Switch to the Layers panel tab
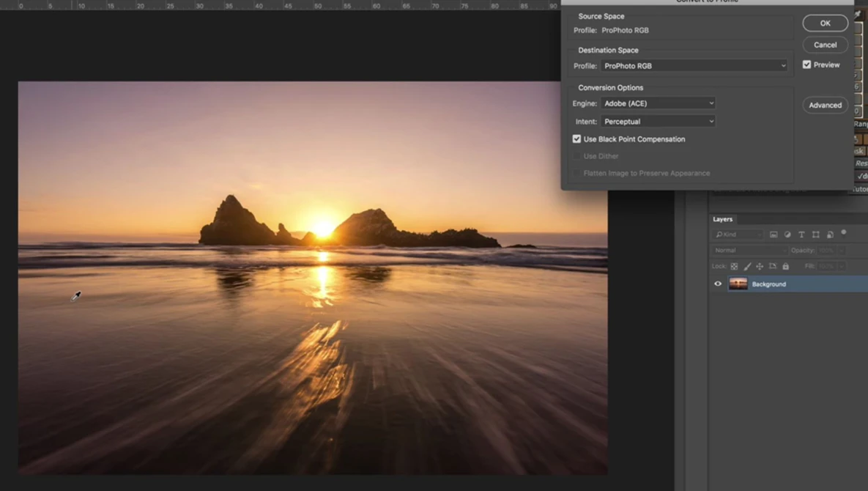 (x=722, y=219)
